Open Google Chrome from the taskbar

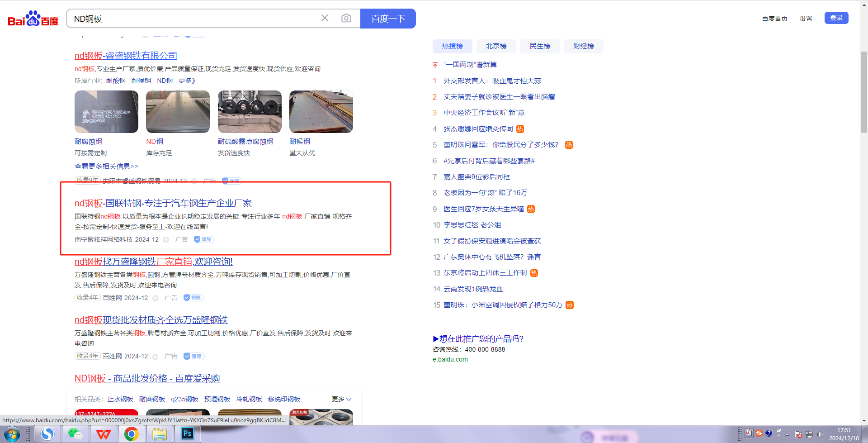pyautogui.click(x=132, y=434)
